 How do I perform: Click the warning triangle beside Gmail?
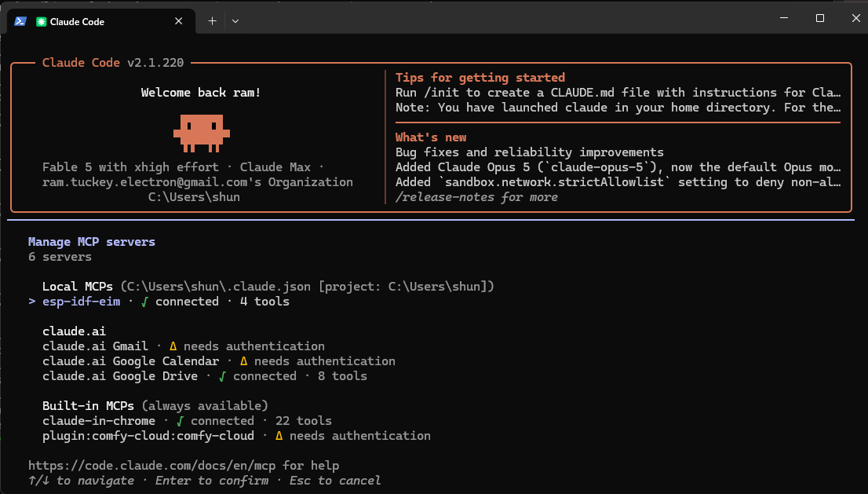[173, 346]
